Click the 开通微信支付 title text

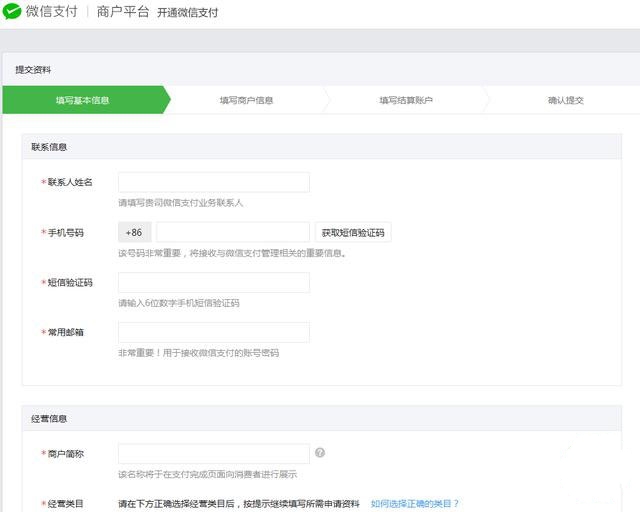point(187,13)
